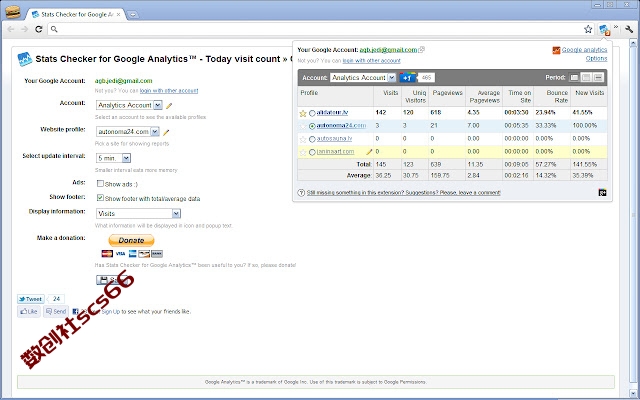This screenshot has height=400, width=640.
Task: Toggle the favorite star for alfatour.lv
Action: pyautogui.click(x=303, y=113)
